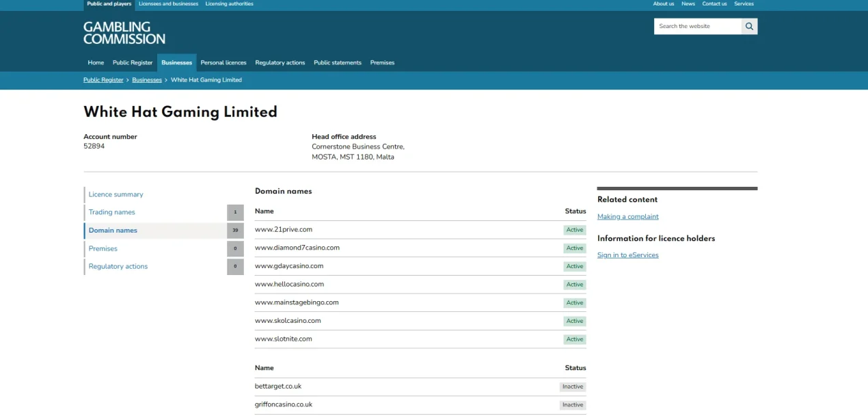Switch to Licensing authorities tab

coord(229,4)
